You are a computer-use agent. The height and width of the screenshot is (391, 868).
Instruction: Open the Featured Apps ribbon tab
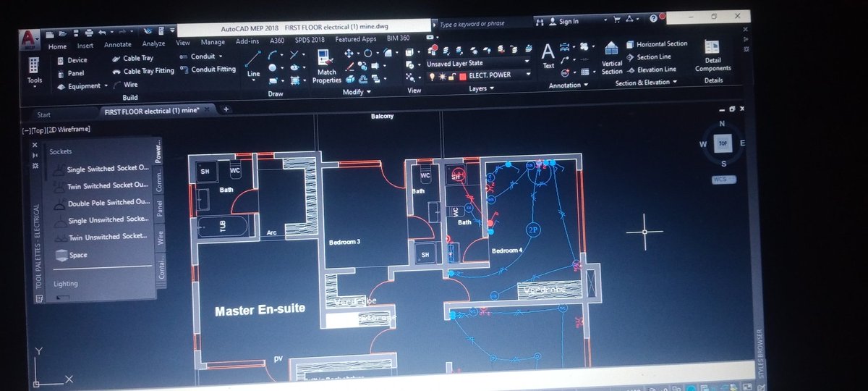(x=355, y=40)
